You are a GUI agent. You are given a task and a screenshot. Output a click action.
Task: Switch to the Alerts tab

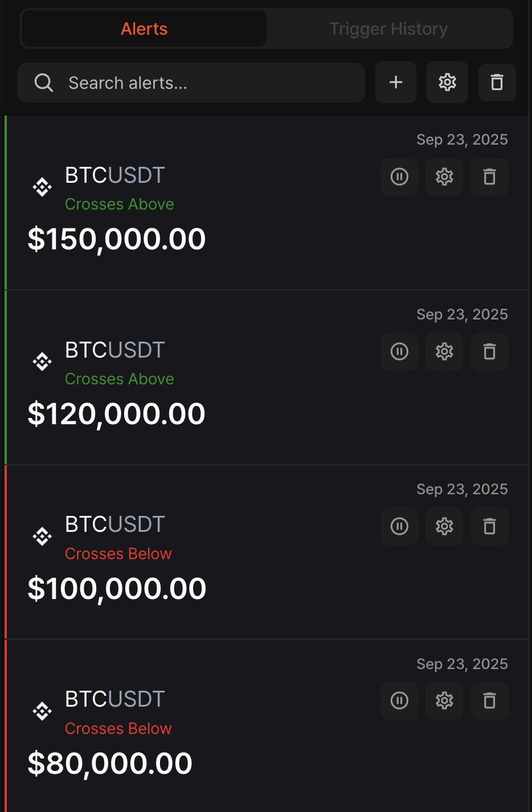144,29
